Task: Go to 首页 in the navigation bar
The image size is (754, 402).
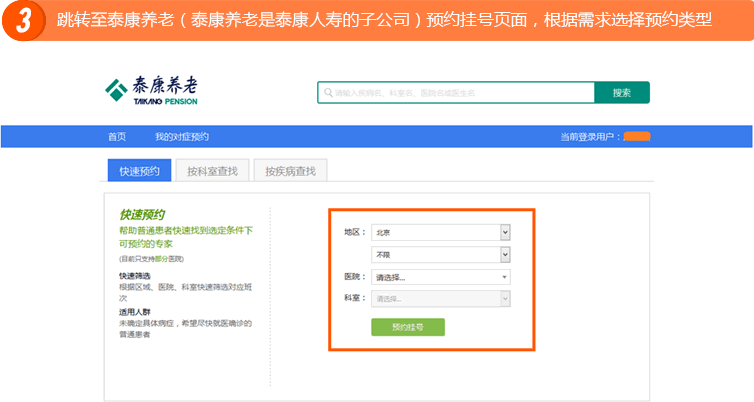Action: coord(117,137)
